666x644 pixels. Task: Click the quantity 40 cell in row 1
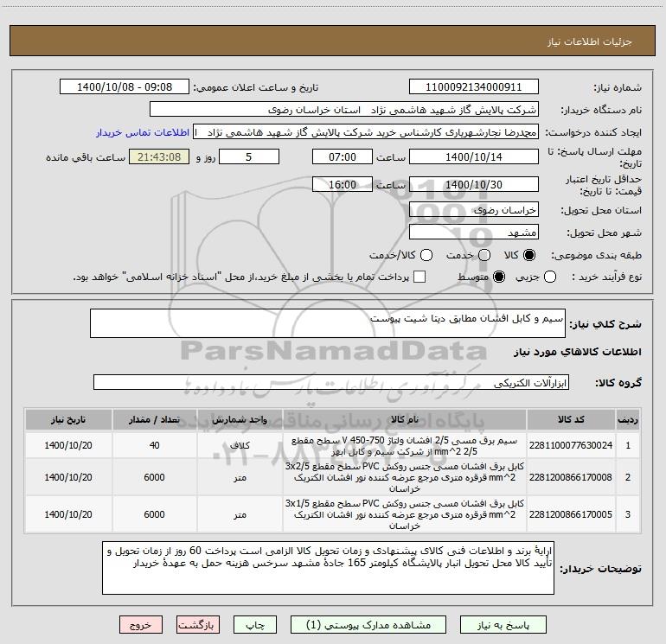pyautogui.click(x=154, y=445)
